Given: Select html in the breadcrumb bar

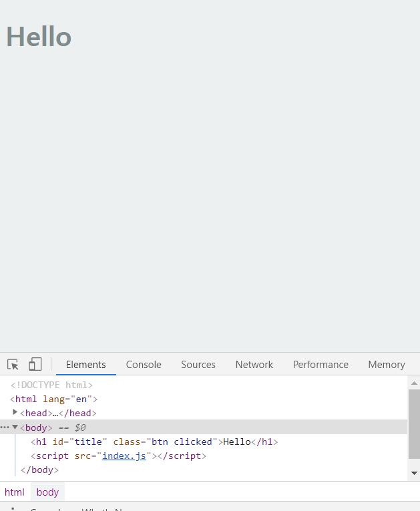Looking at the screenshot, I should (15, 492).
